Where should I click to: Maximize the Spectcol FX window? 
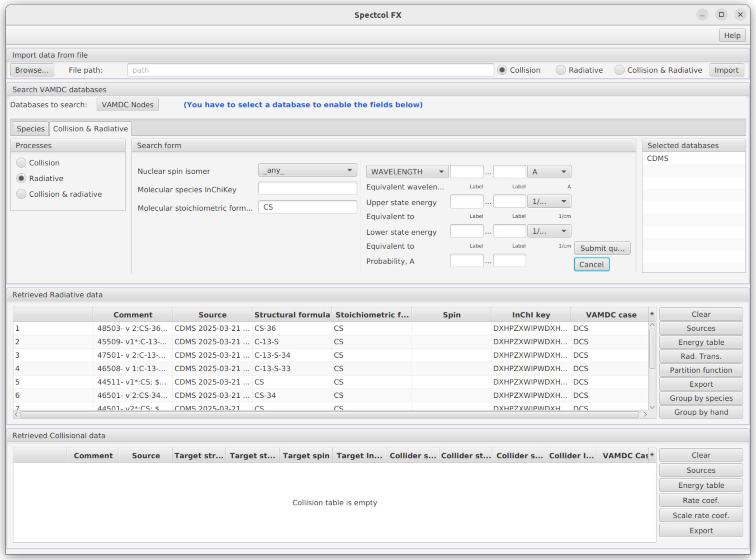(x=721, y=15)
